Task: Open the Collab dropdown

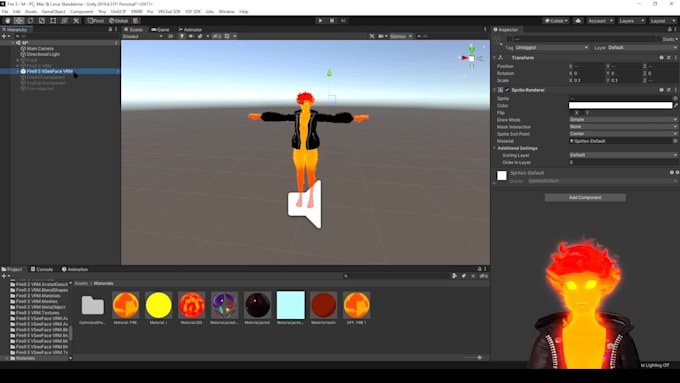Action: tap(556, 20)
